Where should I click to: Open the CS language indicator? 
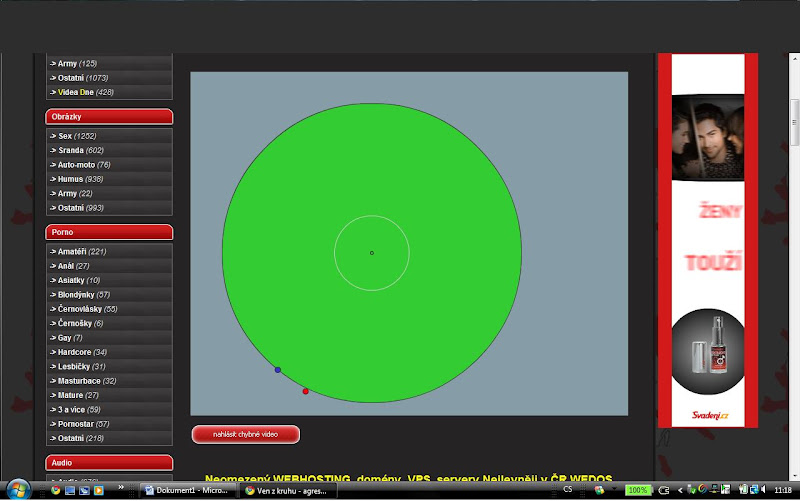pyautogui.click(x=567, y=489)
